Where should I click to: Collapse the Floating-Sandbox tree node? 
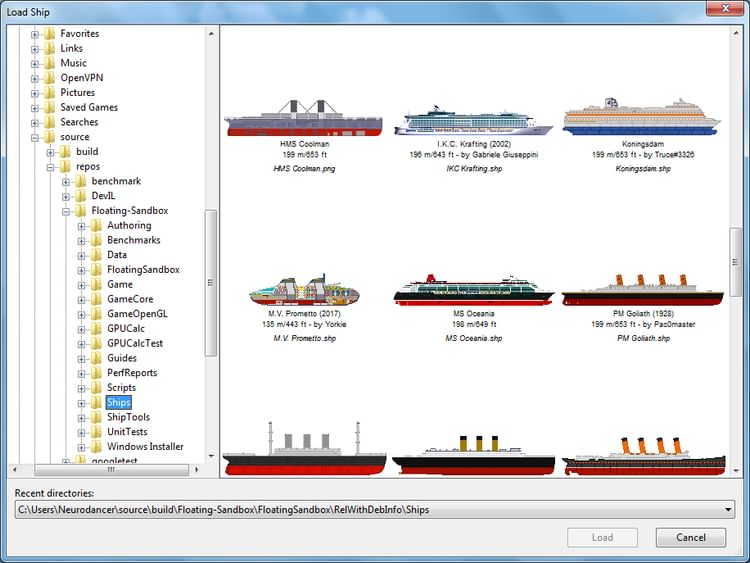click(x=66, y=211)
